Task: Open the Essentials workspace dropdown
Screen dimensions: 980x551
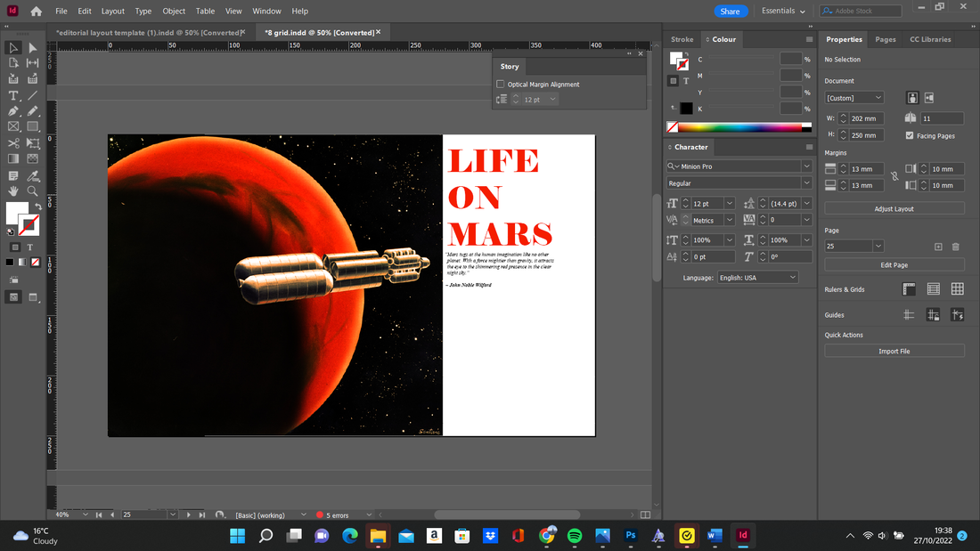Action: 783,12
